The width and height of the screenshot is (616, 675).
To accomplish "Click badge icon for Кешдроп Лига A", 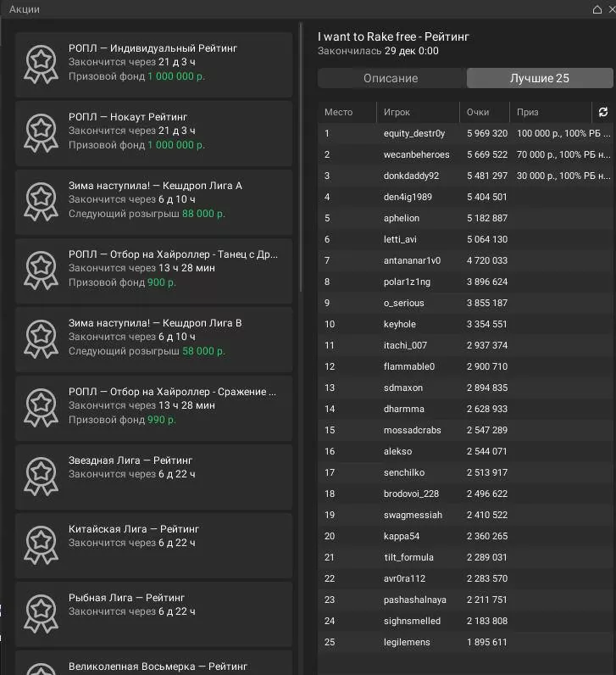I will (41, 201).
